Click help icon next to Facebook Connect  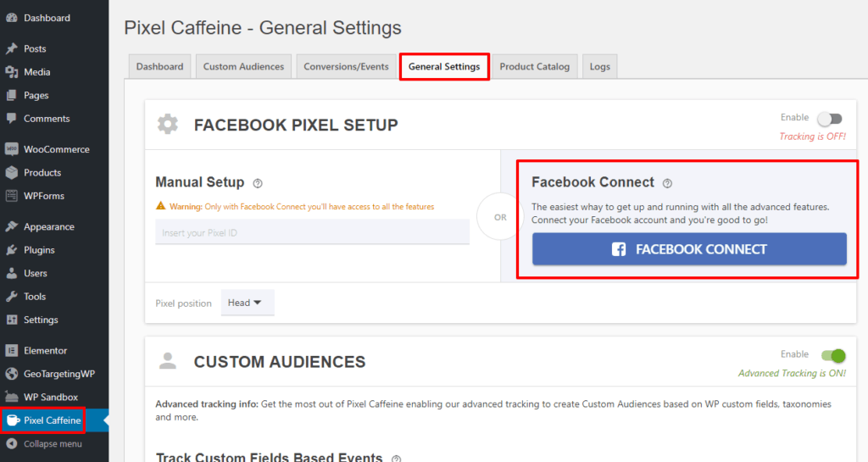(667, 183)
